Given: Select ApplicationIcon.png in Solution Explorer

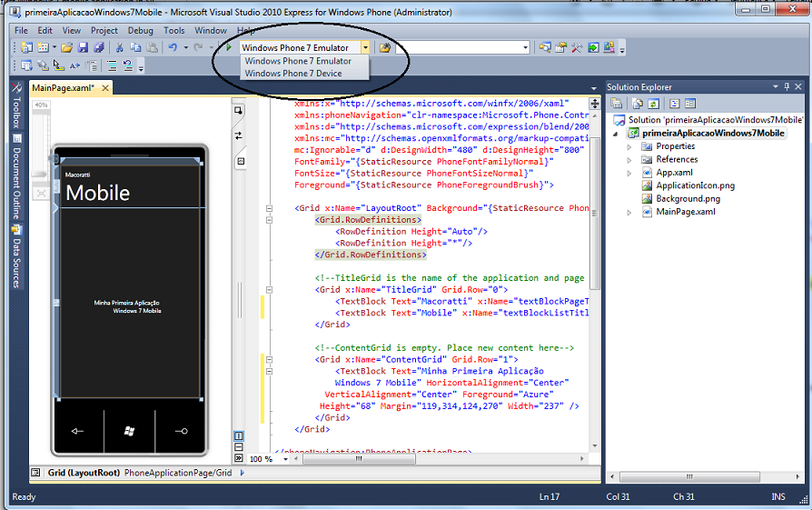Looking at the screenshot, I should (695, 185).
